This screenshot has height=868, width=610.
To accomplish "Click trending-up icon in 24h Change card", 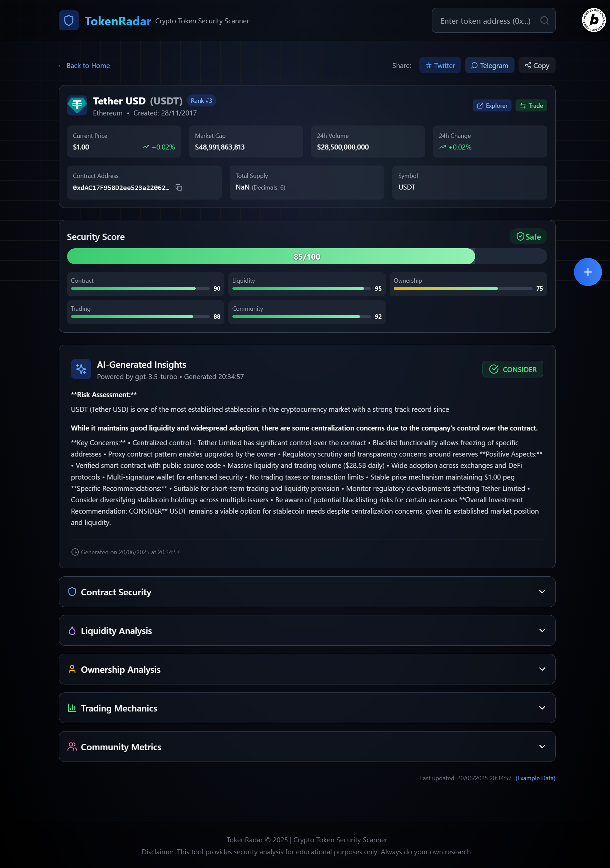I will [442, 147].
